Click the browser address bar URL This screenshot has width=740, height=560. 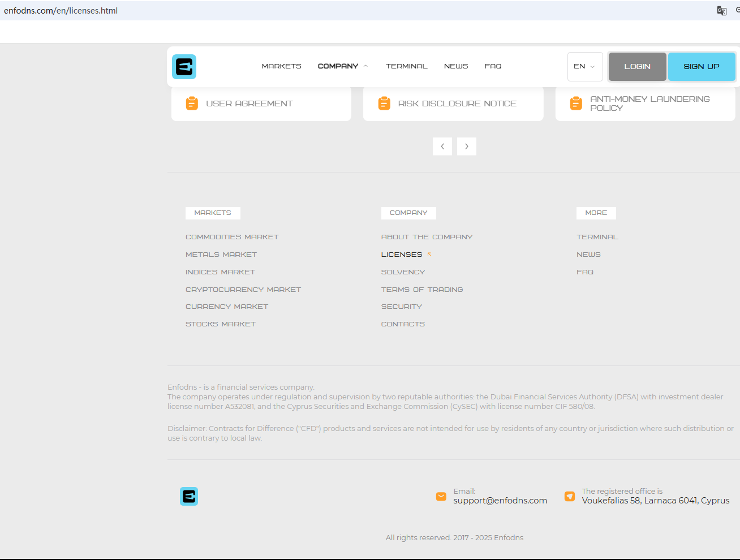tap(61, 11)
